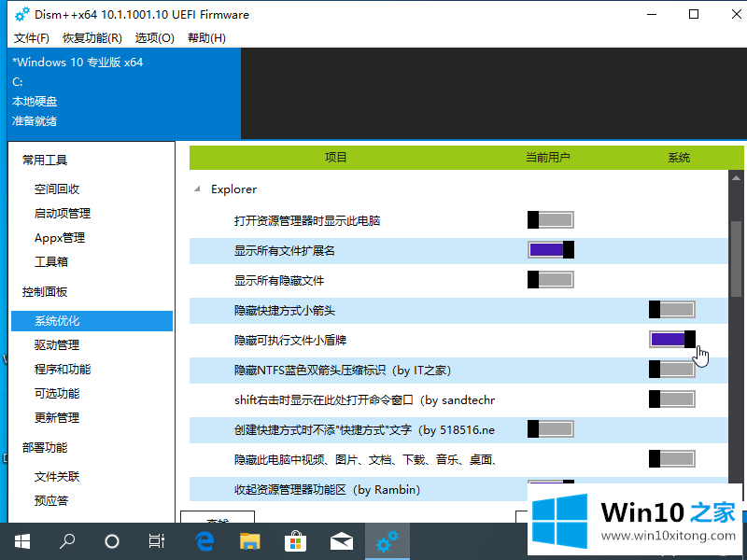Select 系统优化 in sidebar
The width and height of the screenshot is (747, 560).
coord(92,321)
